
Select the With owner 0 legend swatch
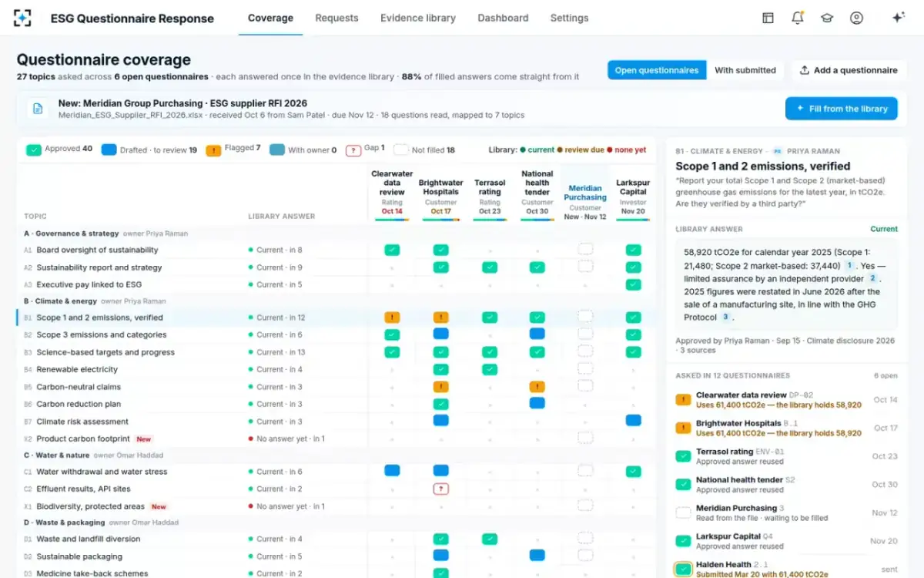pyautogui.click(x=277, y=150)
